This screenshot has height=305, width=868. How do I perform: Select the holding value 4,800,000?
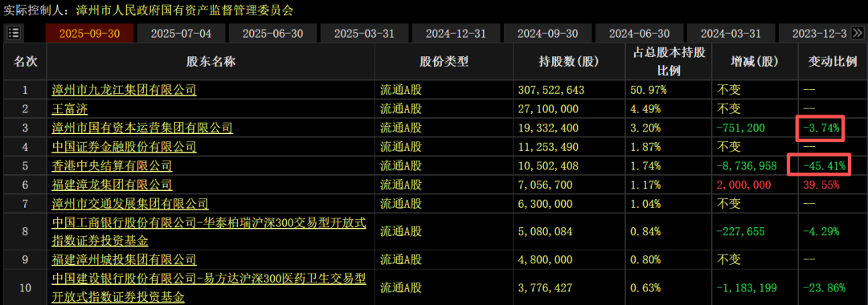pyautogui.click(x=545, y=259)
